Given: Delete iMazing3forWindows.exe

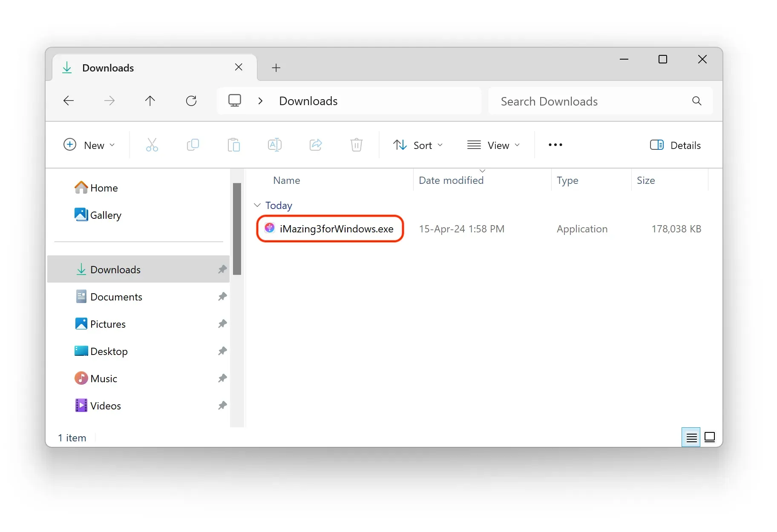Looking at the screenshot, I should click(356, 145).
